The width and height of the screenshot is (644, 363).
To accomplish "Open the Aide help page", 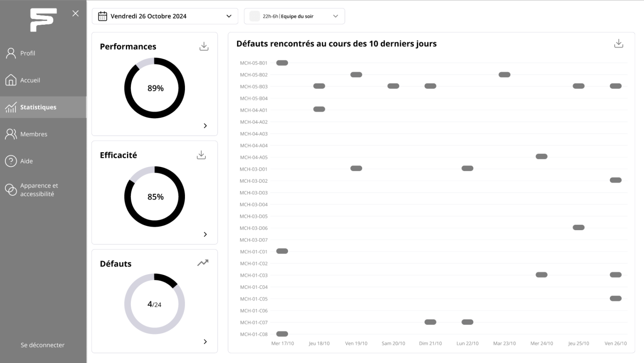I will (26, 161).
